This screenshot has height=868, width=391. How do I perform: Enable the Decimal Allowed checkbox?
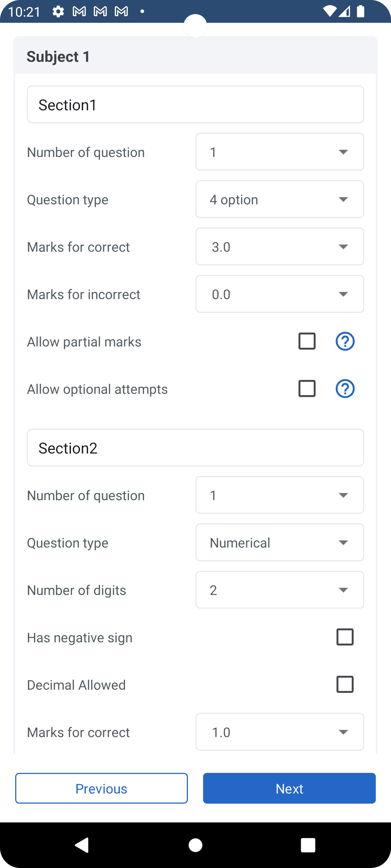pos(345,685)
